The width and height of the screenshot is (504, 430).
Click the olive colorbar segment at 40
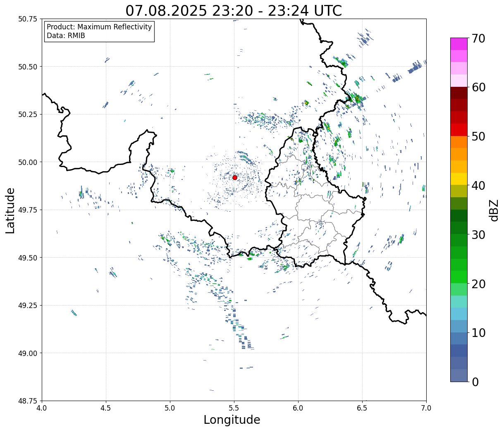pos(459,191)
